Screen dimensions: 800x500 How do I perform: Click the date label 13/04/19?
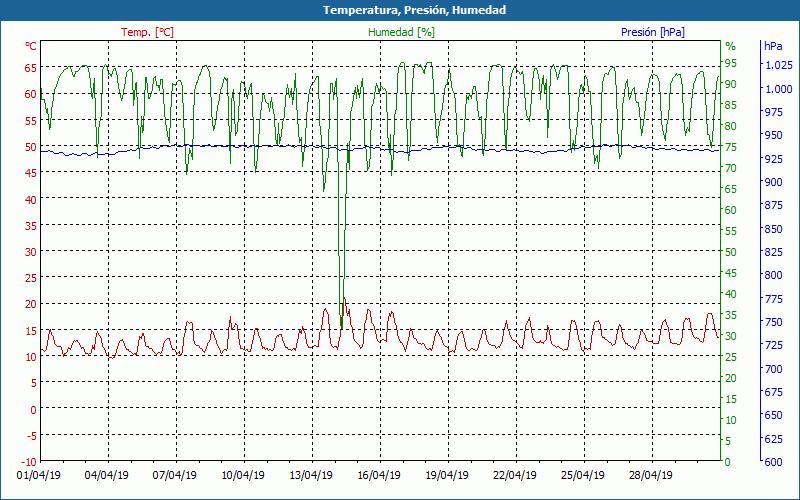311,476
